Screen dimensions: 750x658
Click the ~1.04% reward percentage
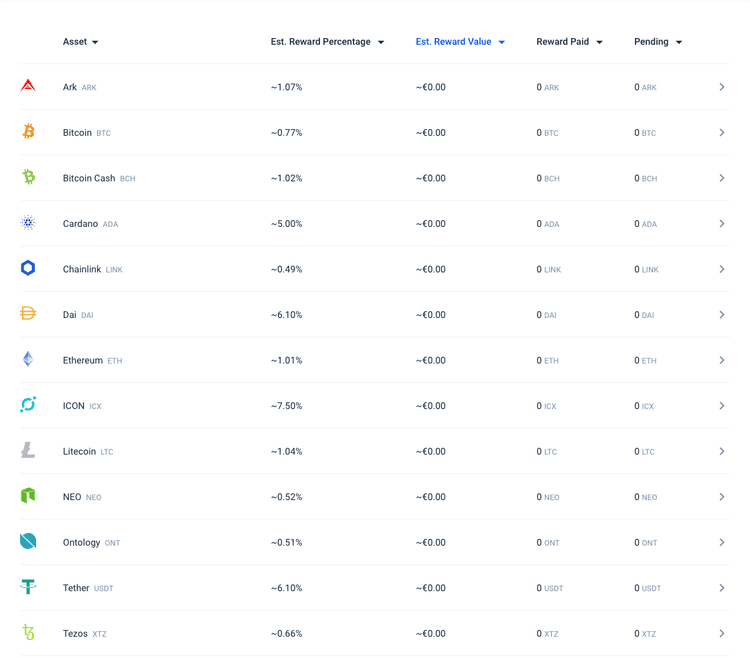(287, 451)
